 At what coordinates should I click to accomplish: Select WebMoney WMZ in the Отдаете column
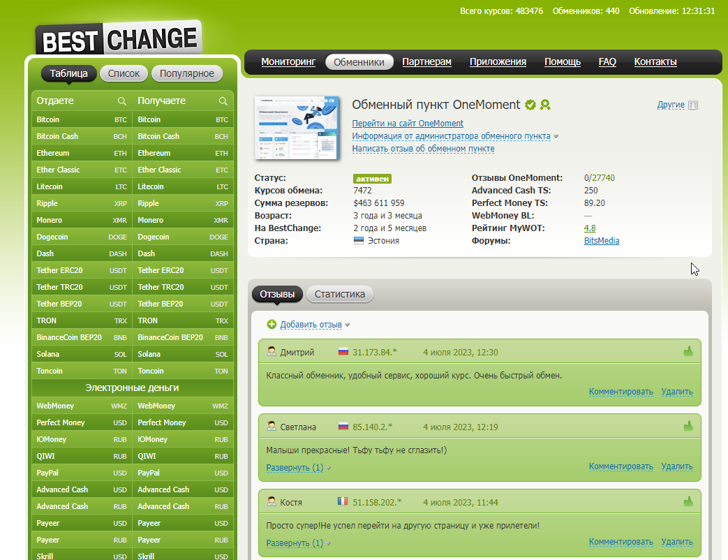(x=82, y=406)
